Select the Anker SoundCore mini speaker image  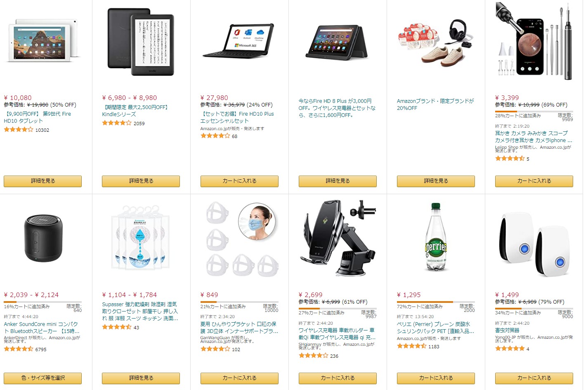pos(43,238)
